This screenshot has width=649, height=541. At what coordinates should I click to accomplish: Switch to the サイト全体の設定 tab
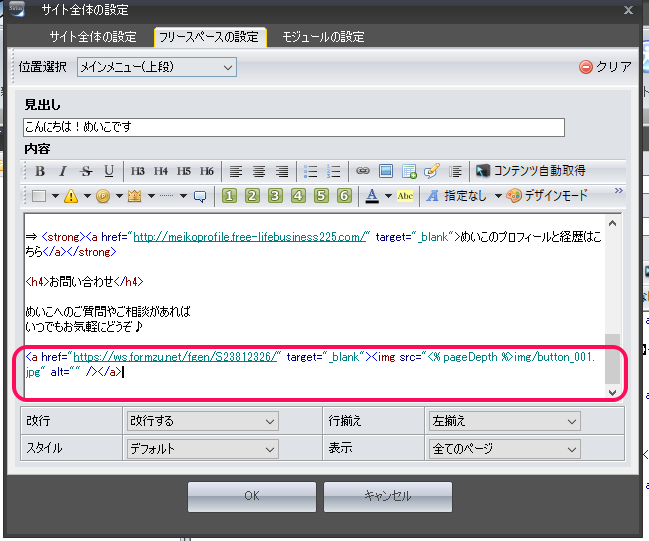[x=93, y=37]
